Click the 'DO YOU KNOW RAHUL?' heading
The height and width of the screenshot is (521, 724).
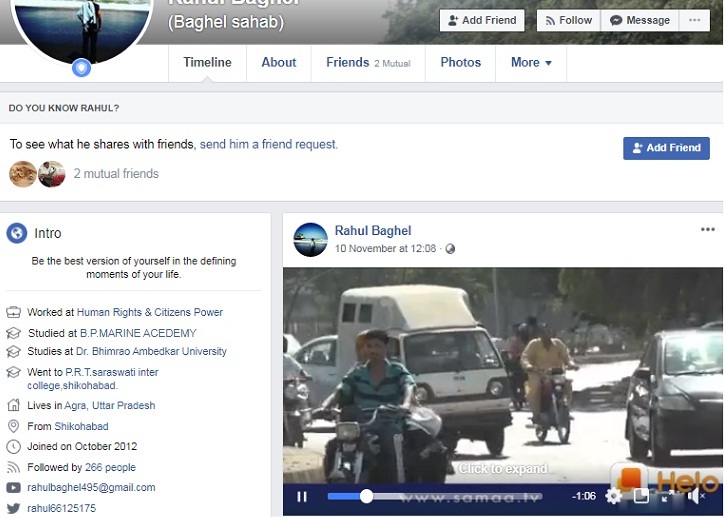pyautogui.click(x=64, y=108)
